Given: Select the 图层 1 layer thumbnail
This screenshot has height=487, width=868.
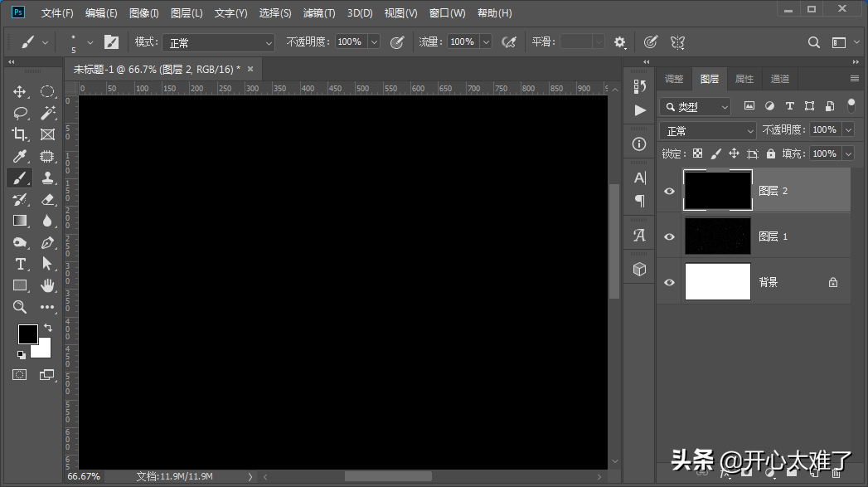Looking at the screenshot, I should click(717, 236).
